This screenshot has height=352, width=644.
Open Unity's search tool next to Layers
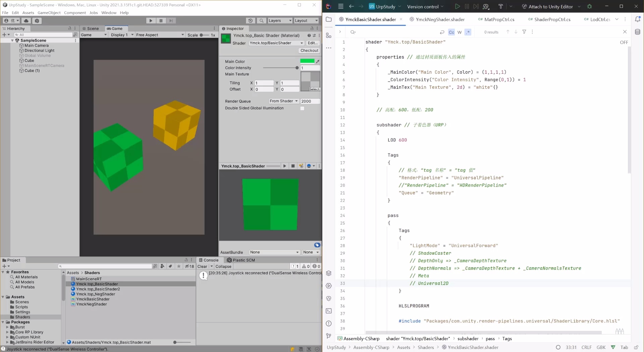pyautogui.click(x=261, y=20)
